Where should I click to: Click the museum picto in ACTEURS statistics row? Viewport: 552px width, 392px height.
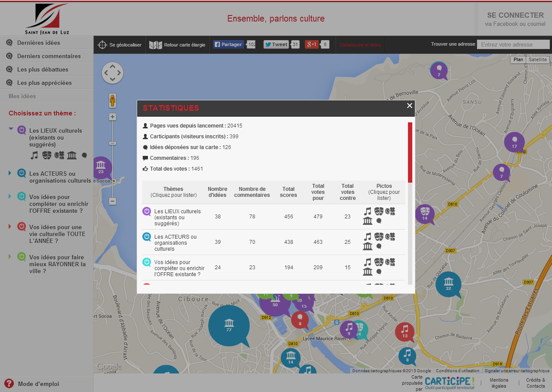(x=367, y=246)
